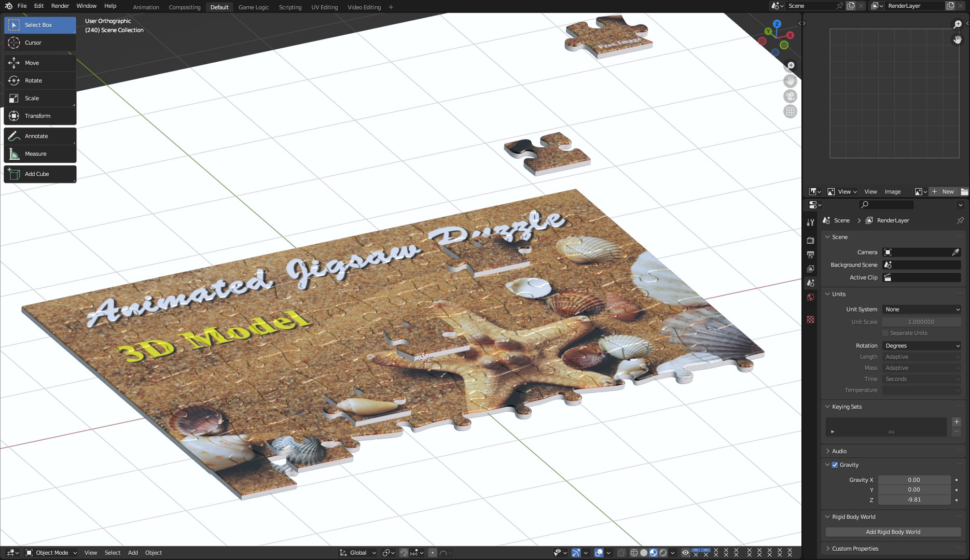The image size is (970, 560).
Task: Switch to rendered viewport shading
Action: [663, 553]
